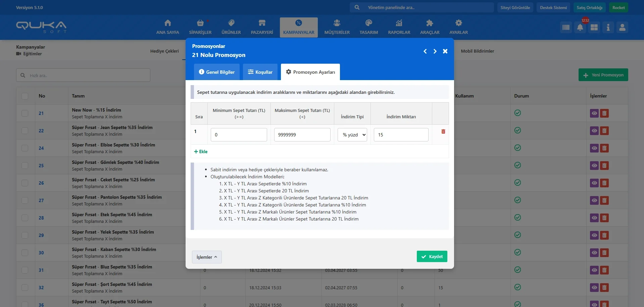Open Siparişler from the top navigation
This screenshot has height=307, width=644.
click(200, 27)
